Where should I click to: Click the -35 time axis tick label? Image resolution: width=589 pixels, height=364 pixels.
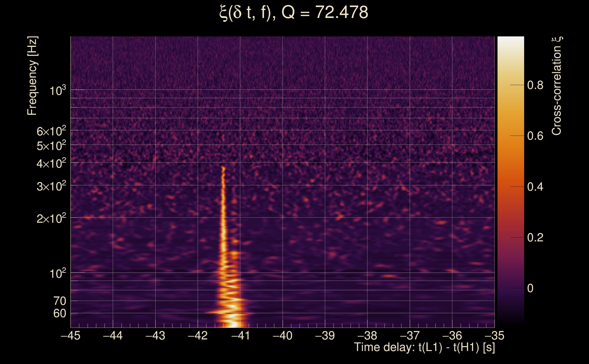coord(494,336)
